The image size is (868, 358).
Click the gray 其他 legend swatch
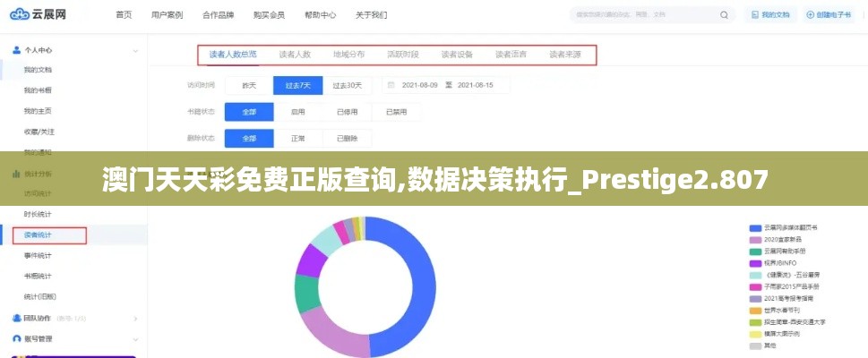pyautogui.click(x=755, y=345)
